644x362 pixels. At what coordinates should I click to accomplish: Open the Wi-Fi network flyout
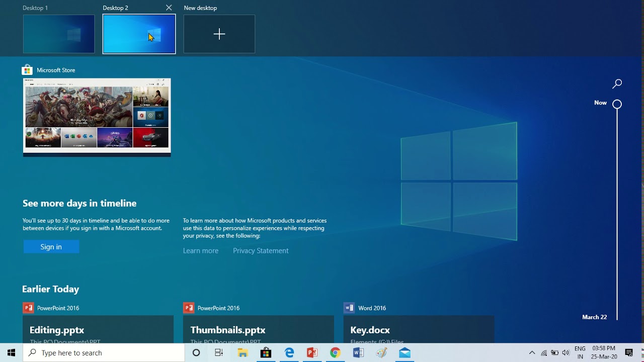tap(544, 353)
